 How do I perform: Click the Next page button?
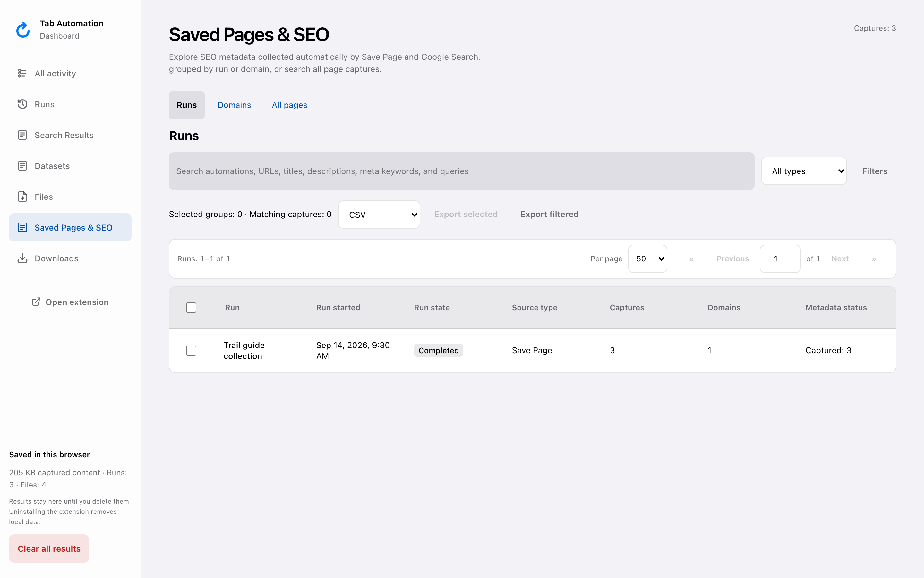pos(840,259)
